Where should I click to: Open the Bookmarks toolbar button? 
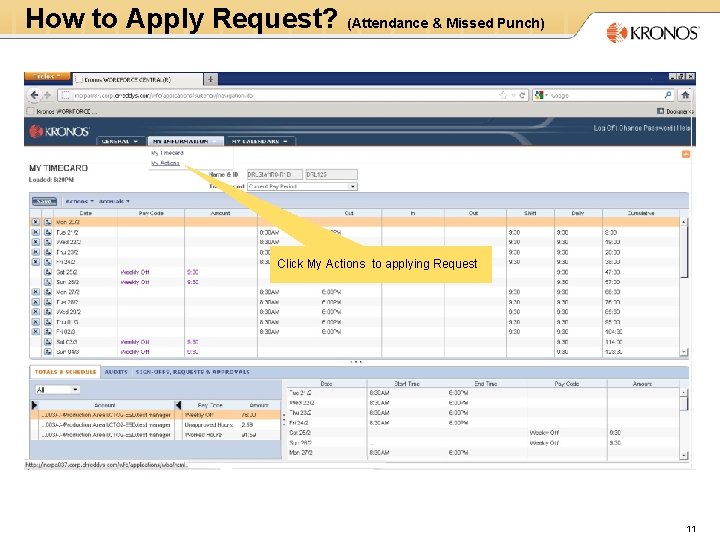coord(675,111)
